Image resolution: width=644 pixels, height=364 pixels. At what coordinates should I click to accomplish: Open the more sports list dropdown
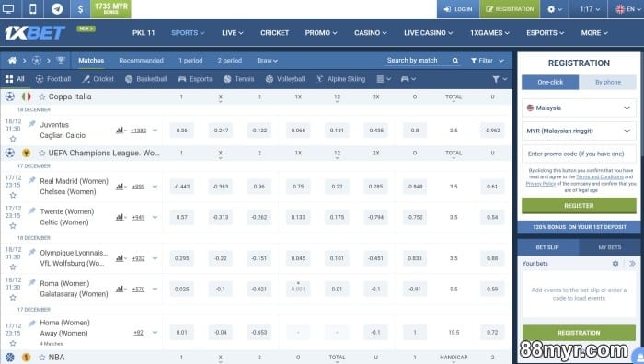pyautogui.click(x=384, y=79)
